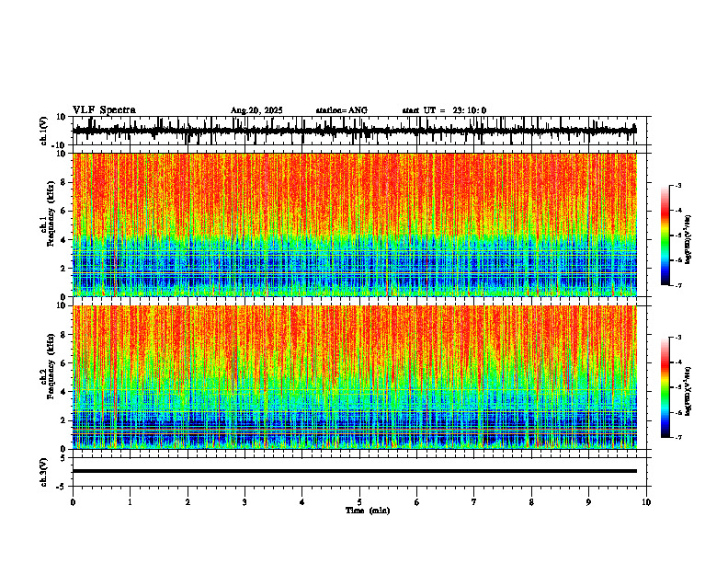Click the time axis tick label "8"
This screenshot has width=728, height=563.
[531, 502]
